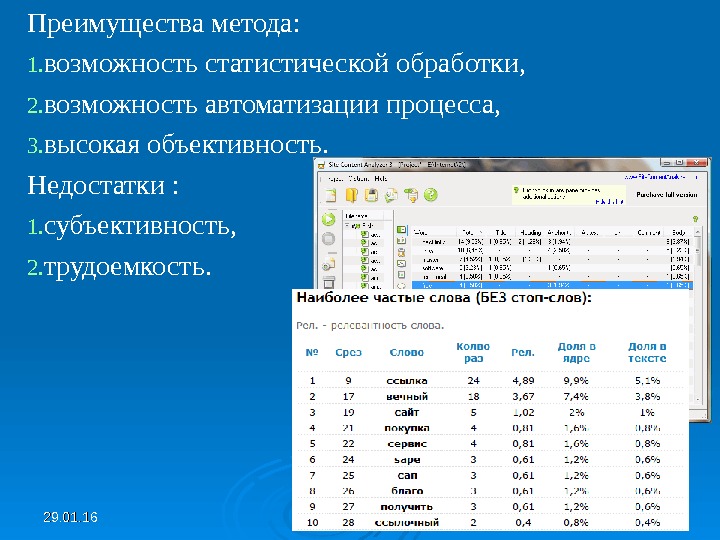Click the '5,1%' share in text value
This screenshot has width=720, height=540.
point(647,381)
